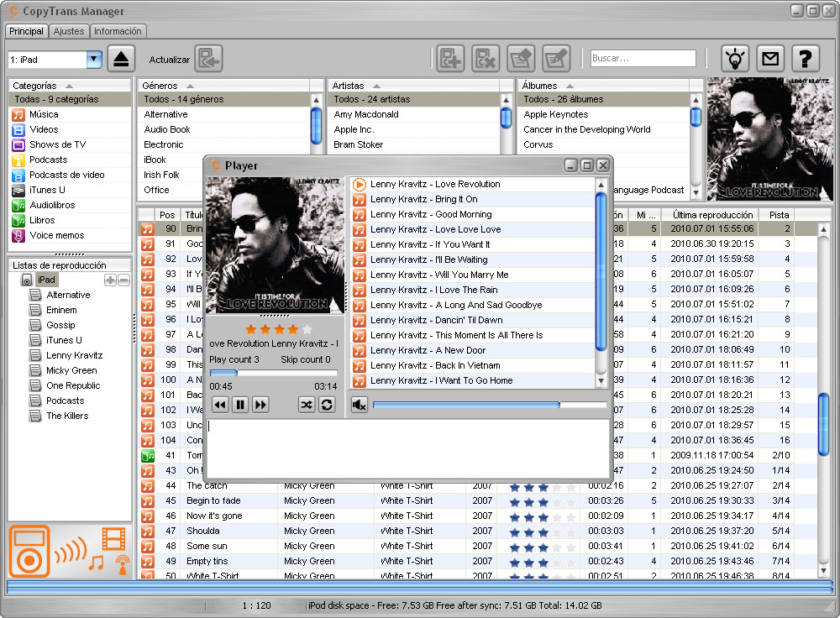Viewport: 840px width, 618px height.
Task: Choose artist Bram Stoker
Action: (358, 144)
